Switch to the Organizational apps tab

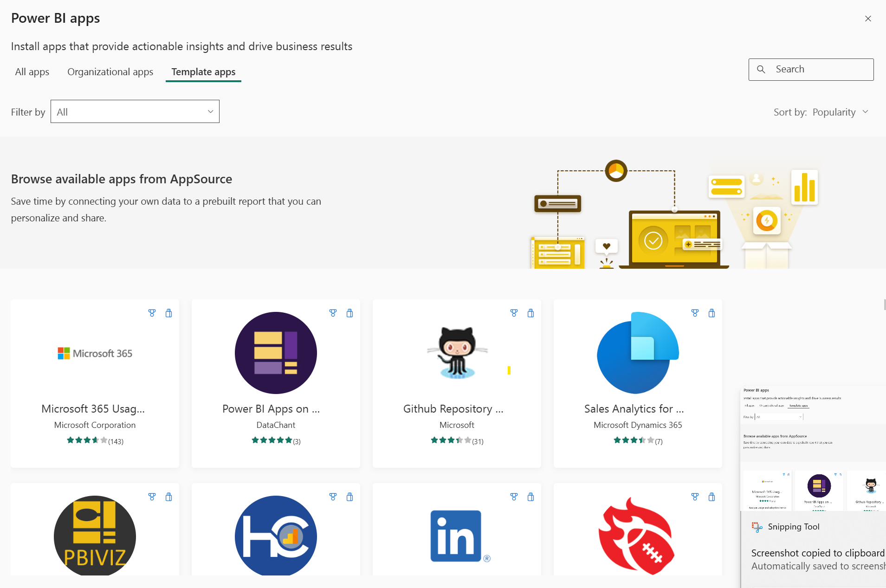click(x=110, y=72)
